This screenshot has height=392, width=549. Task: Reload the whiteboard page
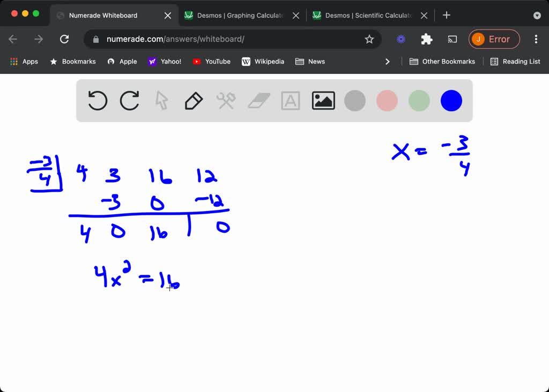pyautogui.click(x=64, y=39)
